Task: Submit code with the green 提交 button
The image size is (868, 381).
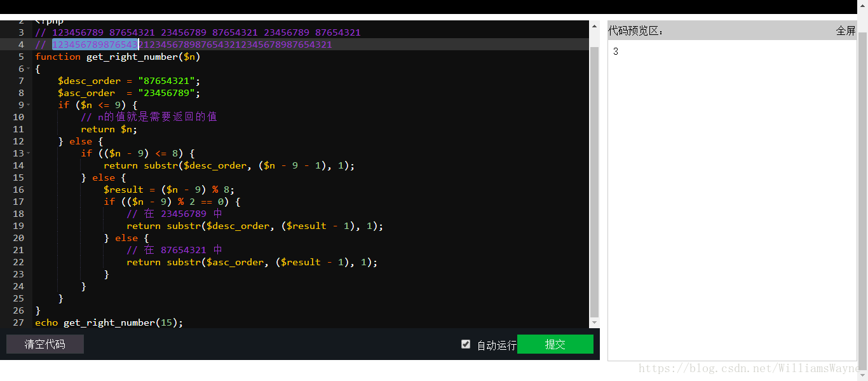Action: 555,344
